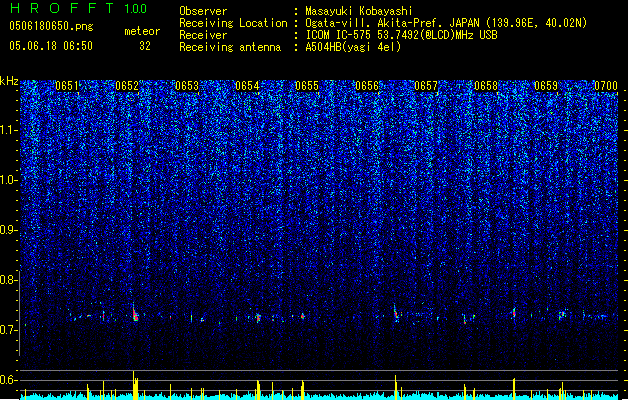Click the 1.1 kHz axis label
The image size is (629, 400).
tap(9, 130)
